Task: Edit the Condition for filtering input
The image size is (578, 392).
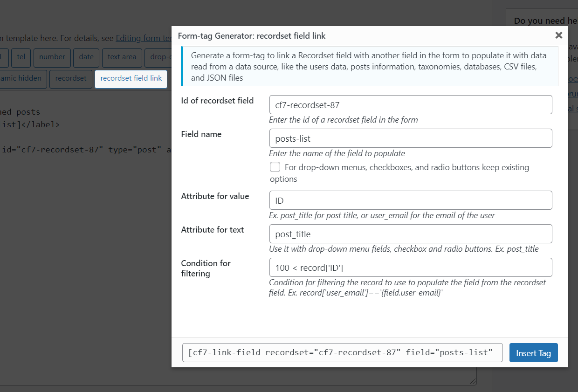Action: (411, 267)
